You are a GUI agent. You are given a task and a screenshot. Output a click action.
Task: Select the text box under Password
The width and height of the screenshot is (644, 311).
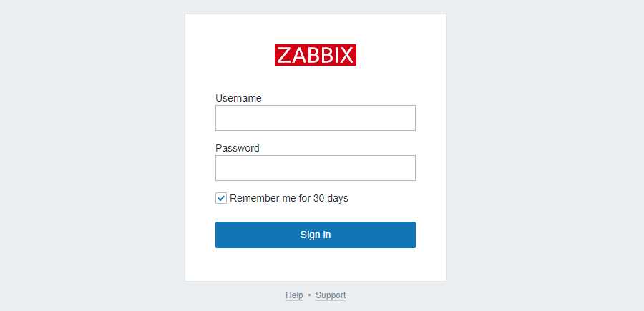pos(316,168)
